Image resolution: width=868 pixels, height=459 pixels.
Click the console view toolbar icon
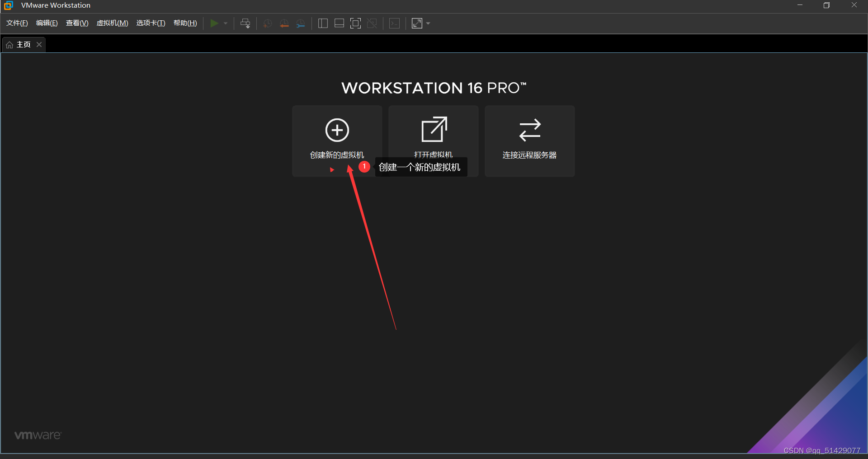[x=395, y=23]
